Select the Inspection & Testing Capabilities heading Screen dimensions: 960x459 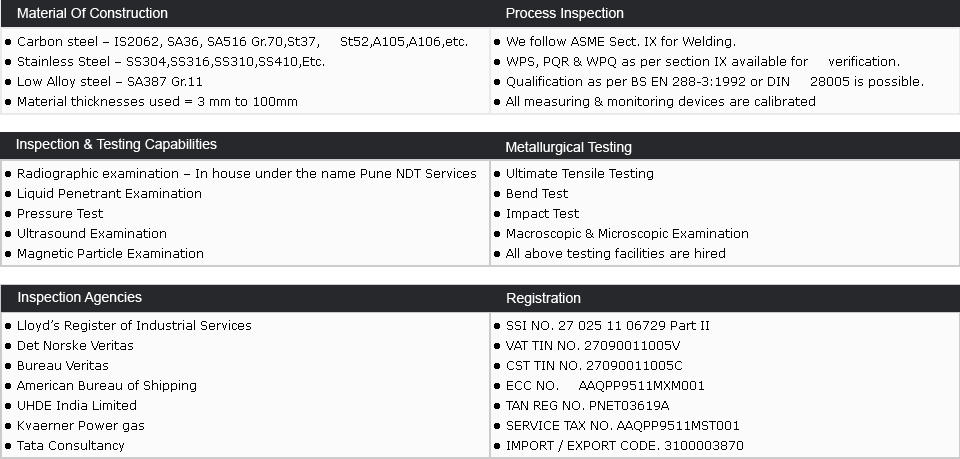pos(116,145)
